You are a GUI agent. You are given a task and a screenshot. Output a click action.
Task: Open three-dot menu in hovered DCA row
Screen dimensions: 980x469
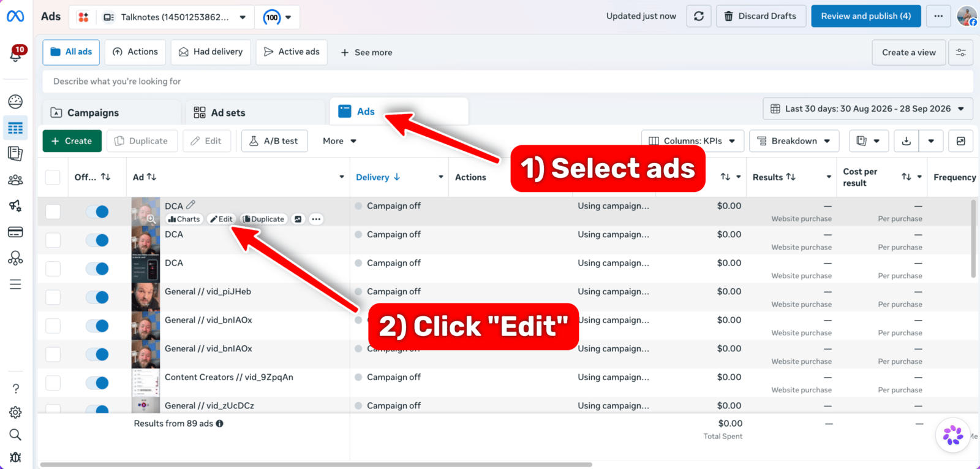[316, 219]
